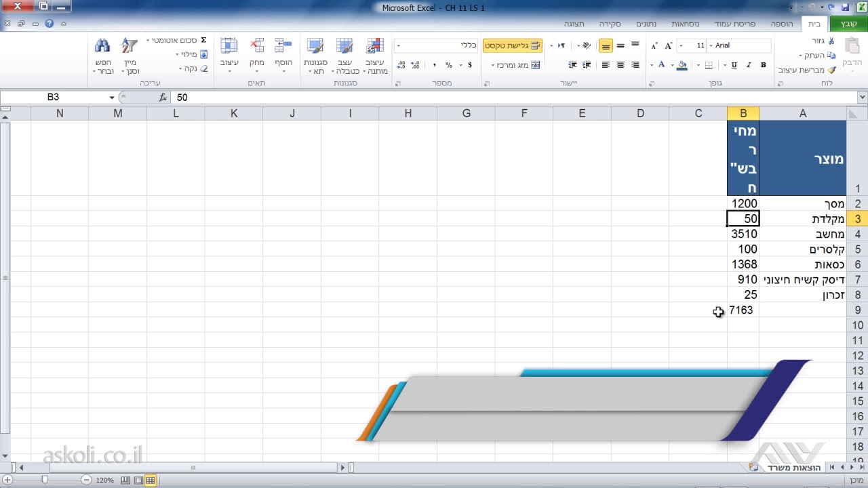The width and height of the screenshot is (868, 488).
Task: Toggle Underline formatting
Action: (734, 65)
